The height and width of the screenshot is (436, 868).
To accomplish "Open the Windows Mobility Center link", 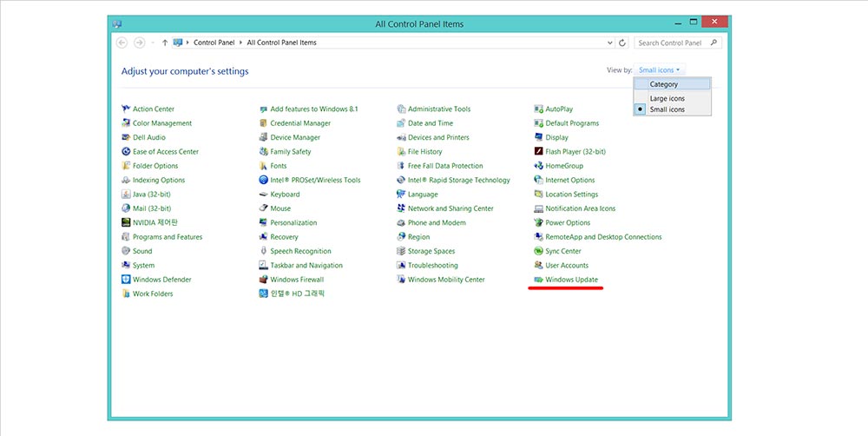I will (446, 279).
